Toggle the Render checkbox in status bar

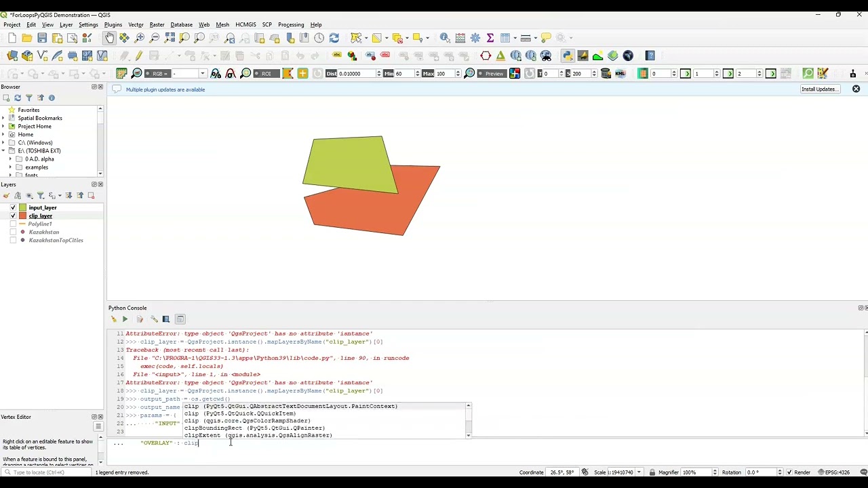(789, 472)
